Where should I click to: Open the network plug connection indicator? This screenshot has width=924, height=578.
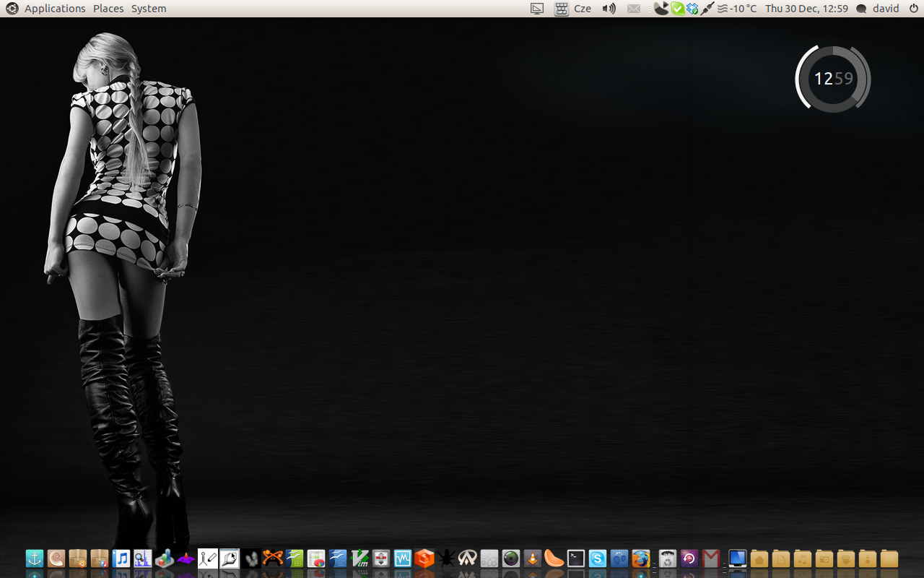707,9
